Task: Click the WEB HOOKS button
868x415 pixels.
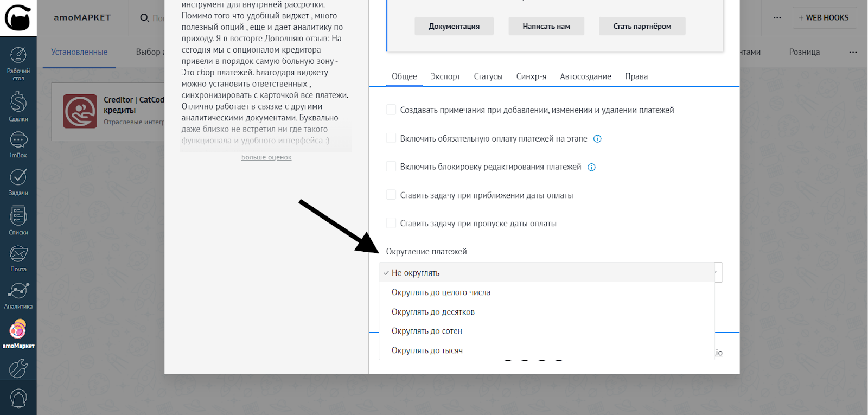Action: (x=824, y=17)
